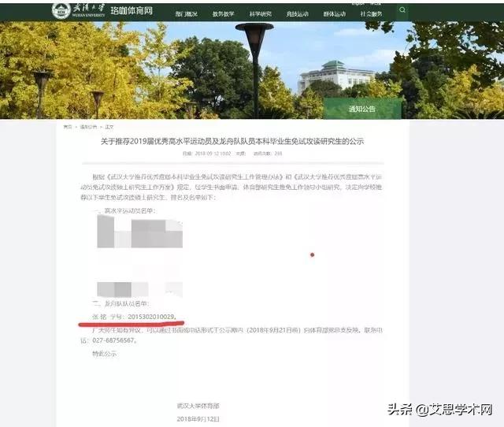Image resolution: width=504 pixels, height=427 pixels.
Task: Open the 教务教学 menu
Action: (x=223, y=14)
